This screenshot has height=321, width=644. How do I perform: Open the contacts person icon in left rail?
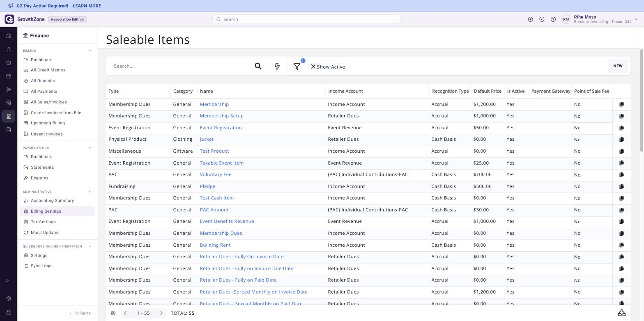coord(9,49)
